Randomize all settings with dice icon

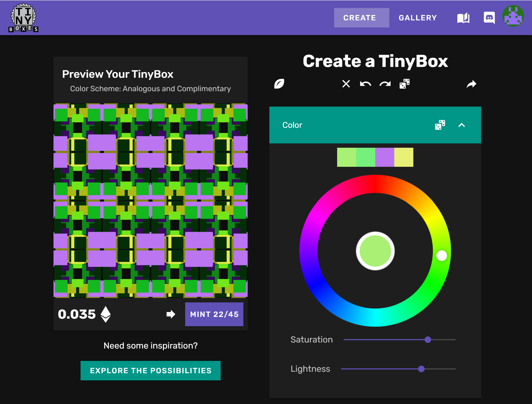pyautogui.click(x=404, y=84)
